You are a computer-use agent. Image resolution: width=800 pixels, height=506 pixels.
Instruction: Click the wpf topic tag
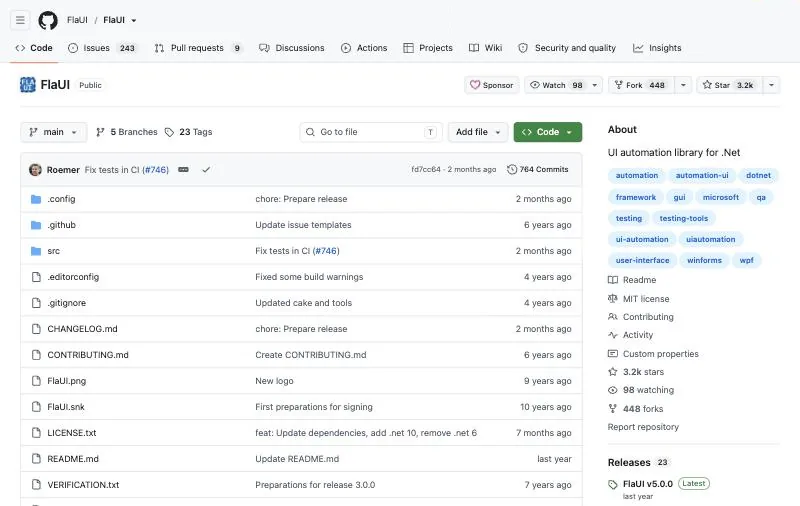[746, 260]
